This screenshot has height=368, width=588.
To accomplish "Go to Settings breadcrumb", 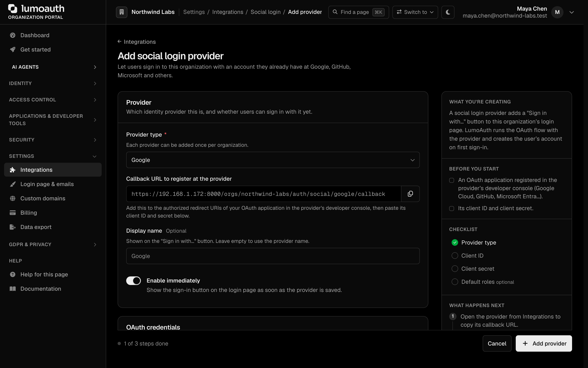I will click(194, 12).
